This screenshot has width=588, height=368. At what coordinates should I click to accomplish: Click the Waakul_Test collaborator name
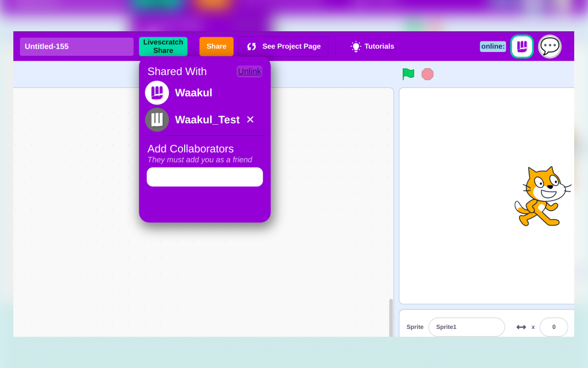click(207, 120)
